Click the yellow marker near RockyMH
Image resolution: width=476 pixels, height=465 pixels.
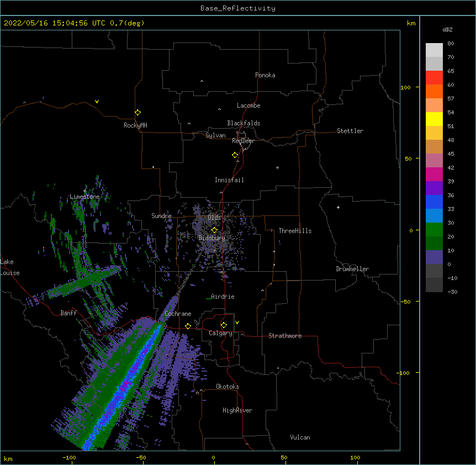coord(138,113)
